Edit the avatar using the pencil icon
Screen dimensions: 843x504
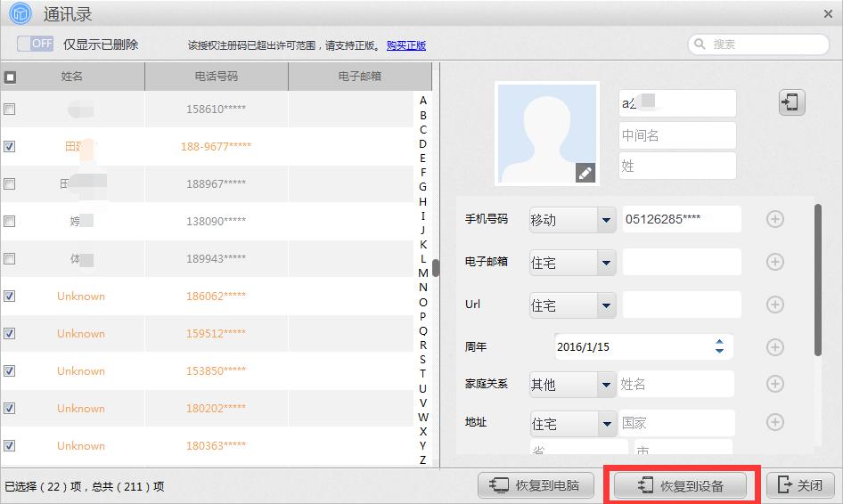585,173
